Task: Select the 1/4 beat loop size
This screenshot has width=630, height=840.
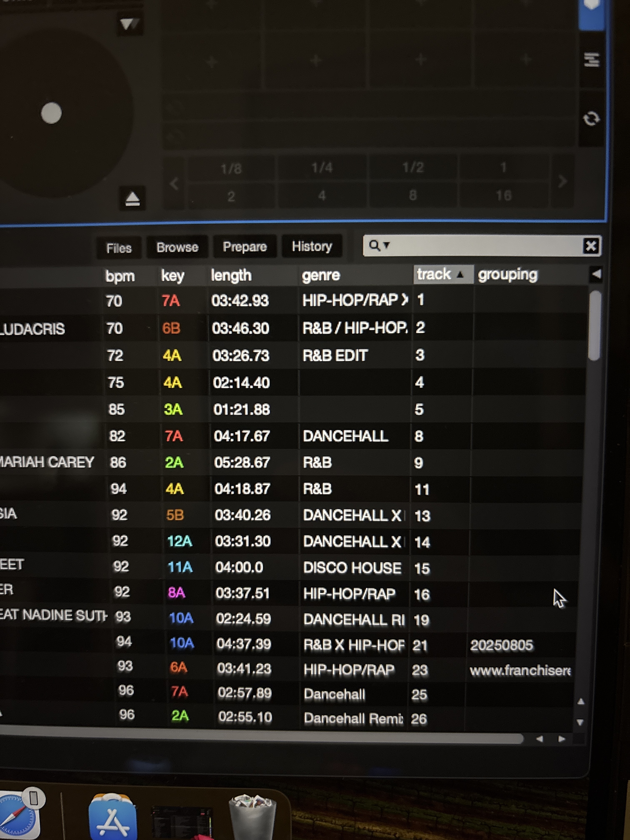Action: (x=322, y=167)
